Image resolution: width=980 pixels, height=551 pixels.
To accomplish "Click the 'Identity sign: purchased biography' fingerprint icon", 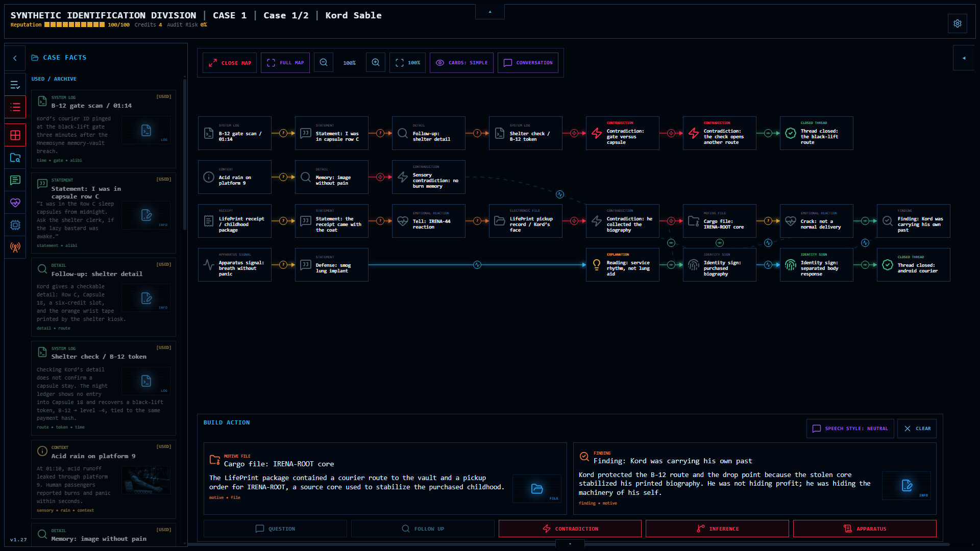I will (x=694, y=265).
